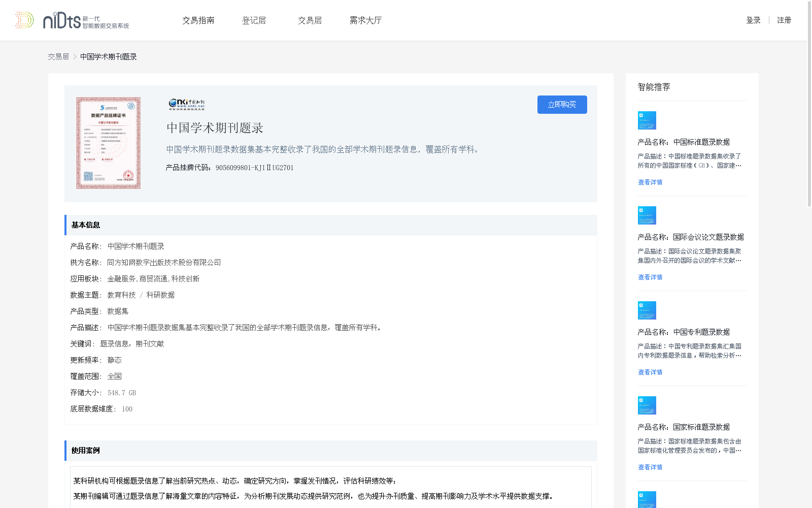The image size is (812, 508).
Task: Open the 需求大厅 menu
Action: pos(365,20)
